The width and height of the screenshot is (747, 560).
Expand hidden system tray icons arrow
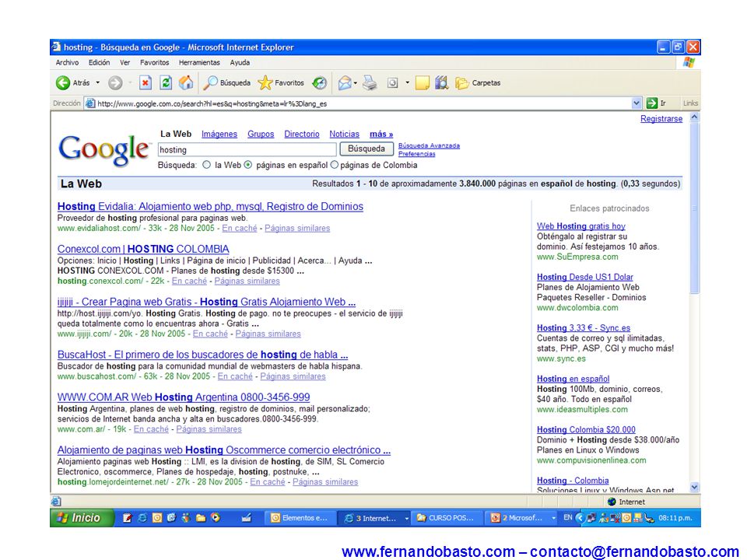pos(580,518)
